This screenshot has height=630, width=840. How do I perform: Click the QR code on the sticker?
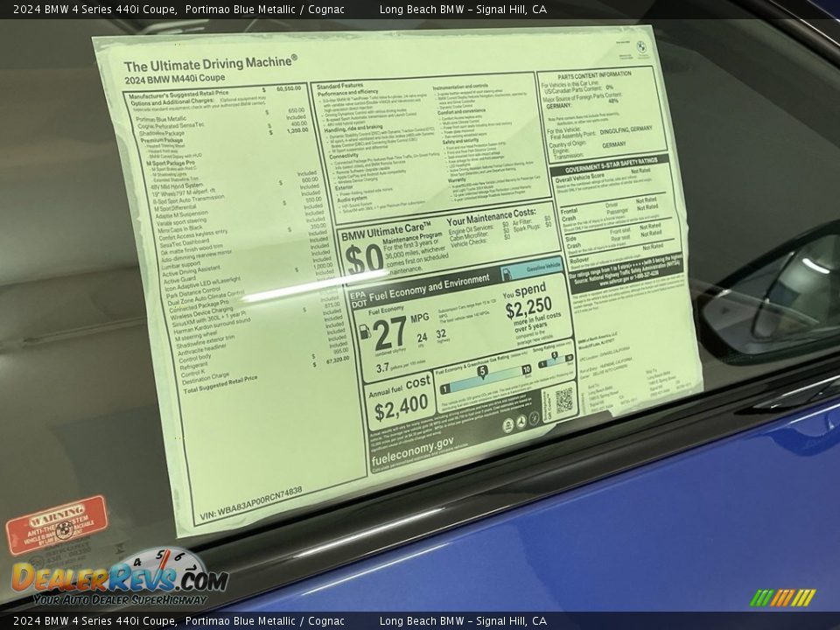click(x=564, y=402)
